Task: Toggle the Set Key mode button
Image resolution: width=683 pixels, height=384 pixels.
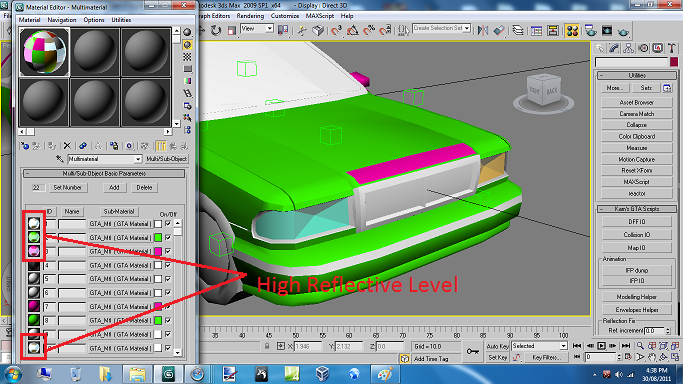Action: [497, 357]
